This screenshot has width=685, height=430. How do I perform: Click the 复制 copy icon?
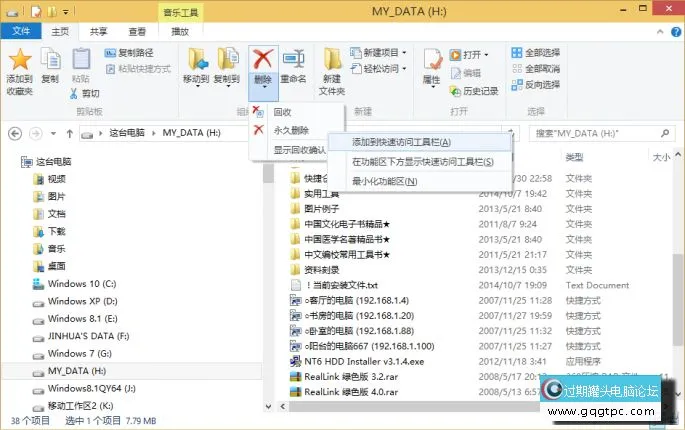point(50,59)
